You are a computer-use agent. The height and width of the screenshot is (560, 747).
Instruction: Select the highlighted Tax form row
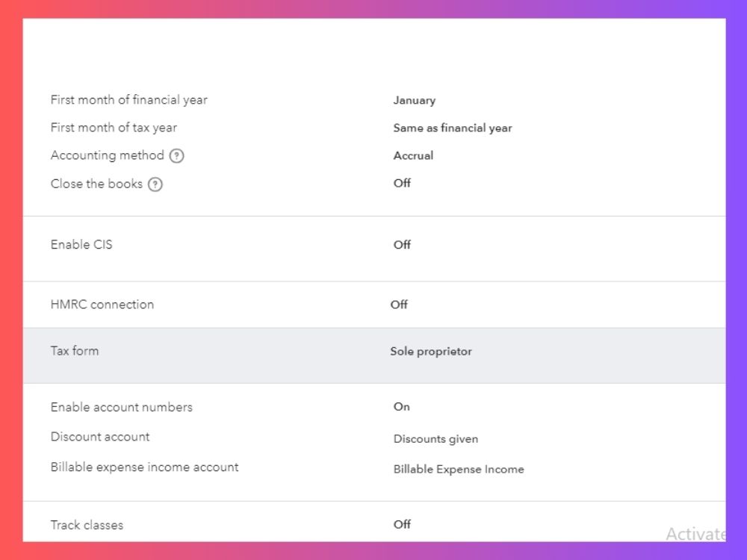pyautogui.click(x=374, y=355)
